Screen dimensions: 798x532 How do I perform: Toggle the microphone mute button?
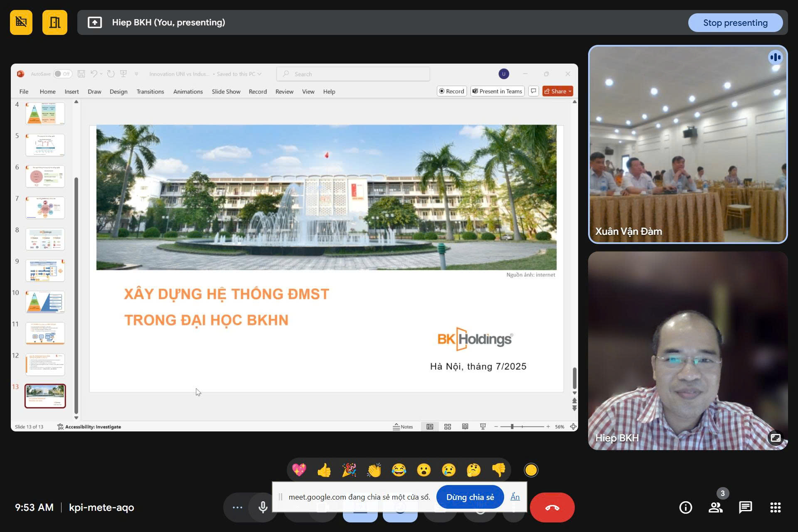pos(263,507)
